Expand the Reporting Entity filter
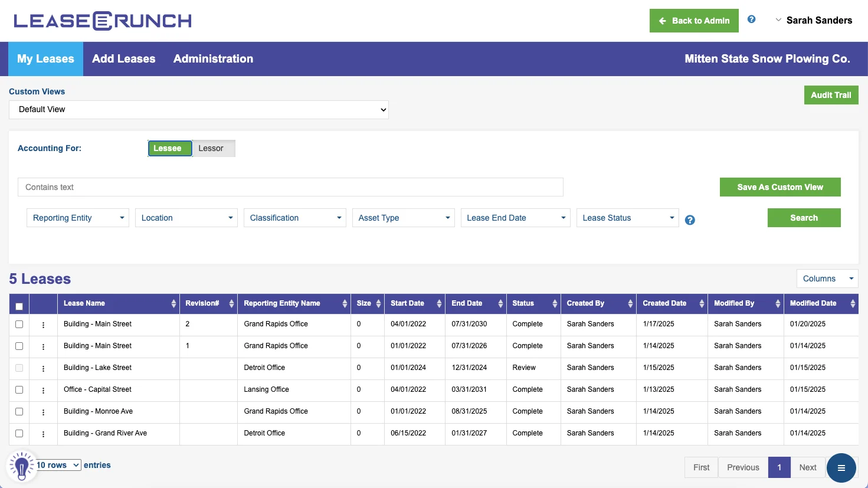Image resolution: width=868 pixels, height=488 pixels. tap(78, 218)
